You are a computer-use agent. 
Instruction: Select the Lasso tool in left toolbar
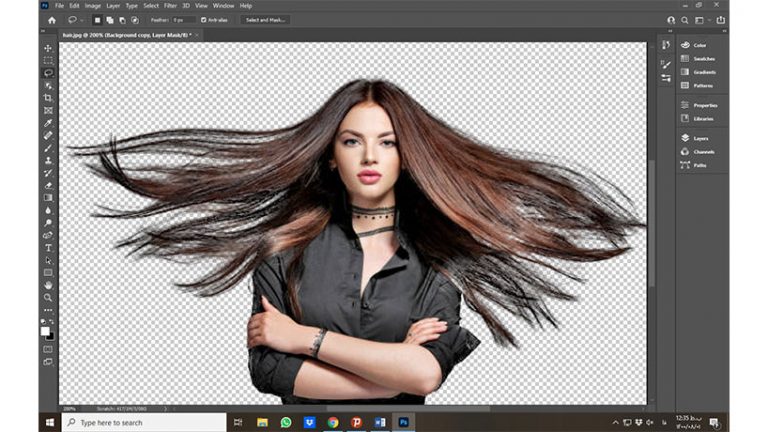tap(48, 73)
